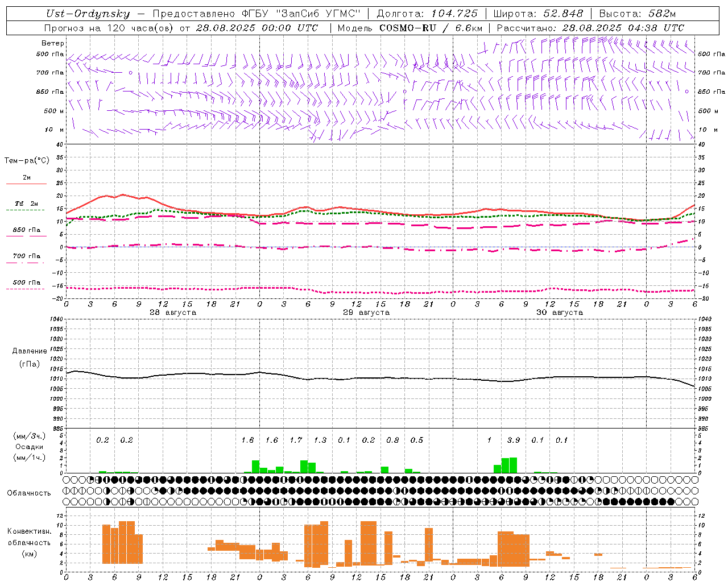Click solid red line sample under '2м'
728x582 pixels.
pyautogui.click(x=26, y=184)
